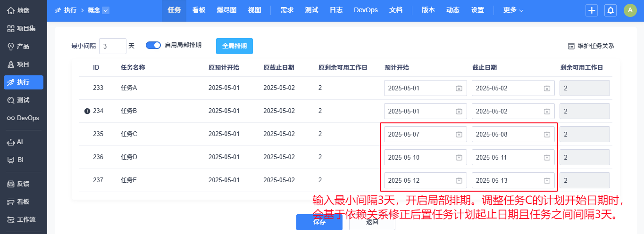
Task: Select 执行 in the sidebar
Action: pos(24,82)
